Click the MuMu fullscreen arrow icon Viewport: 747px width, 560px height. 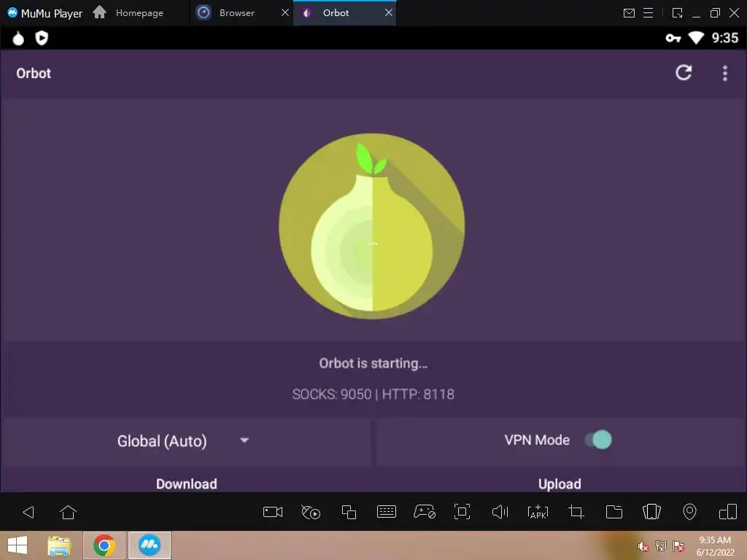pos(677,13)
